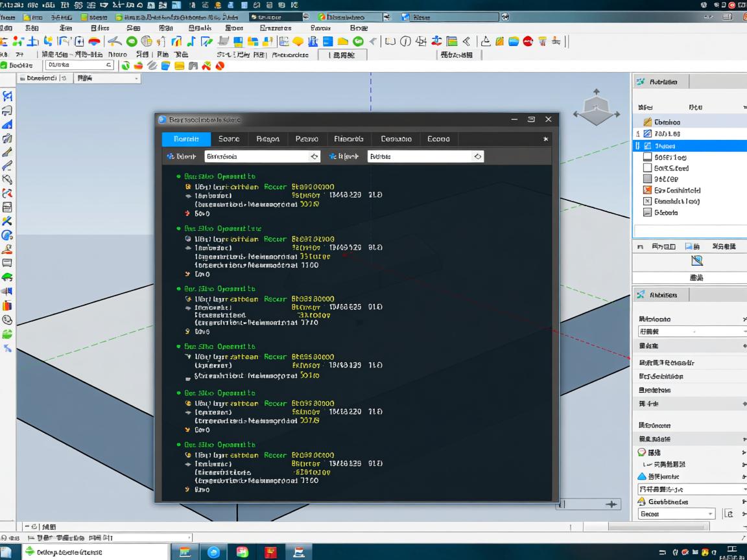The width and height of the screenshot is (747, 560).
Task: Switch to the 'Ecoaa' tab in the dialog
Action: tap(438, 139)
